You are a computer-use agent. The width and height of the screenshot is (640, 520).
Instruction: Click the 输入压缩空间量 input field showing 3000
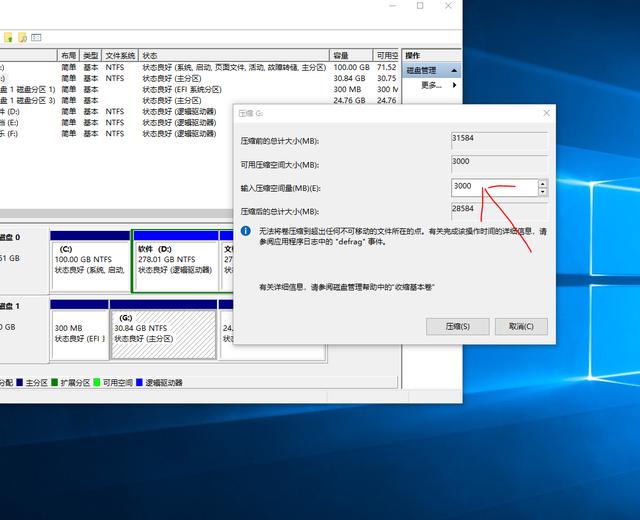494,188
